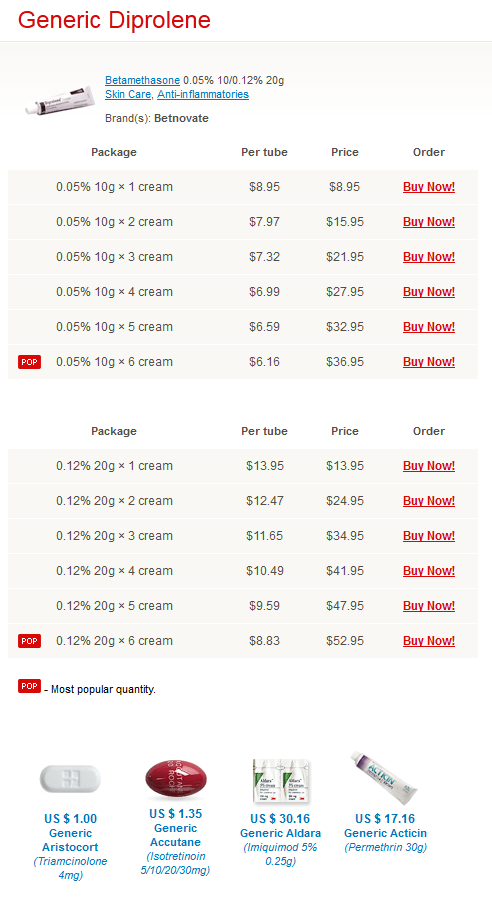This screenshot has height=899, width=492.
Task: Open the Betamethasone link
Action: 142,80
